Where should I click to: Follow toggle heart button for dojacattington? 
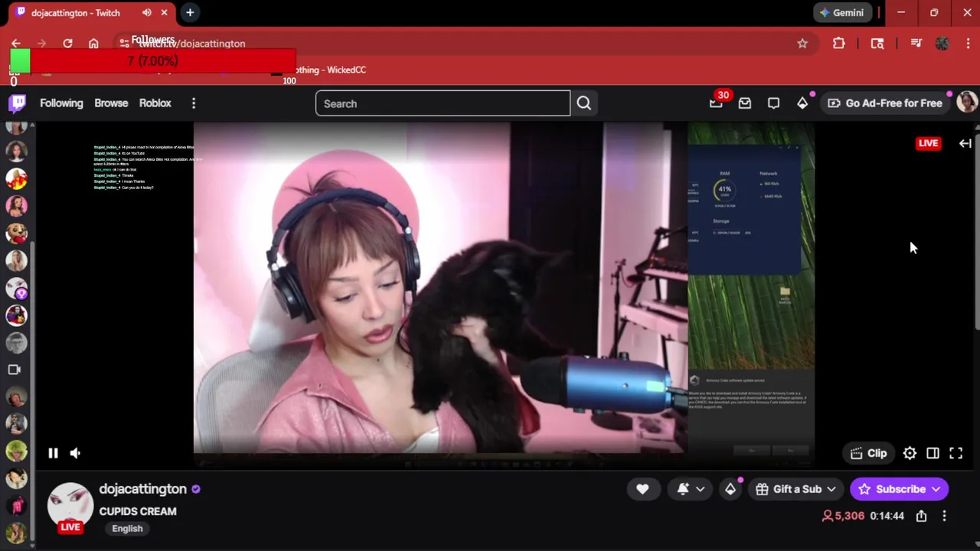[642, 489]
